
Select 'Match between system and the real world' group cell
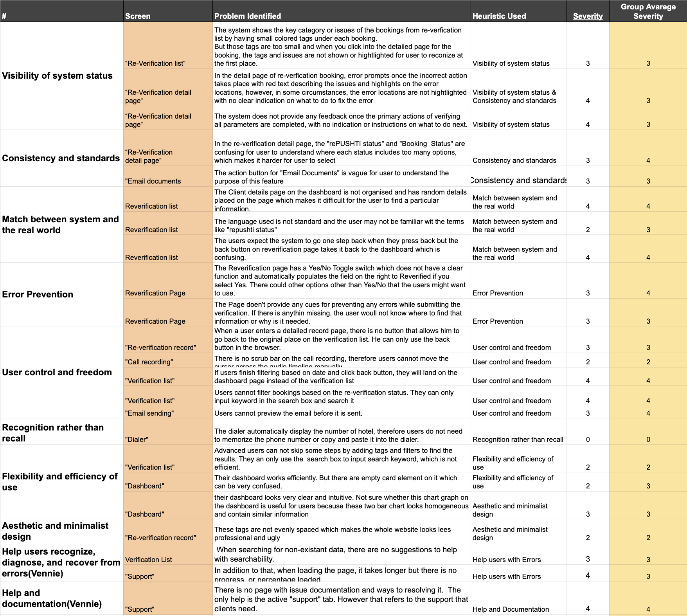(62, 225)
